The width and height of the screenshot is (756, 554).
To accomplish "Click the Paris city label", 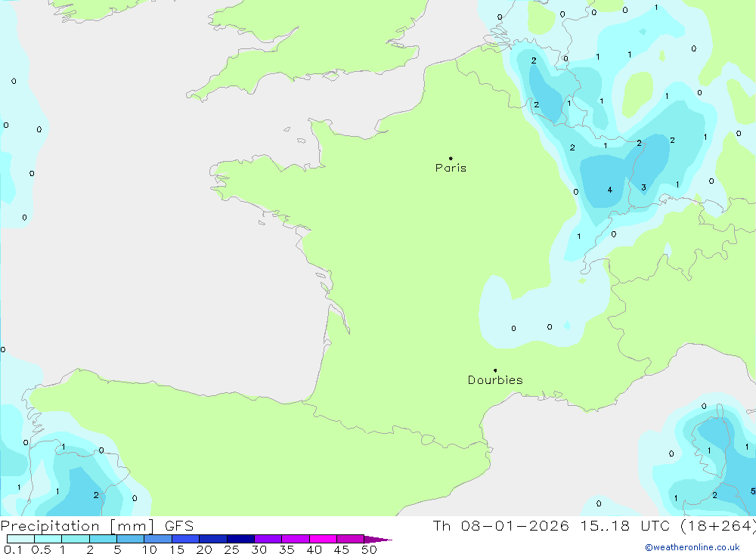I will pyautogui.click(x=451, y=168).
